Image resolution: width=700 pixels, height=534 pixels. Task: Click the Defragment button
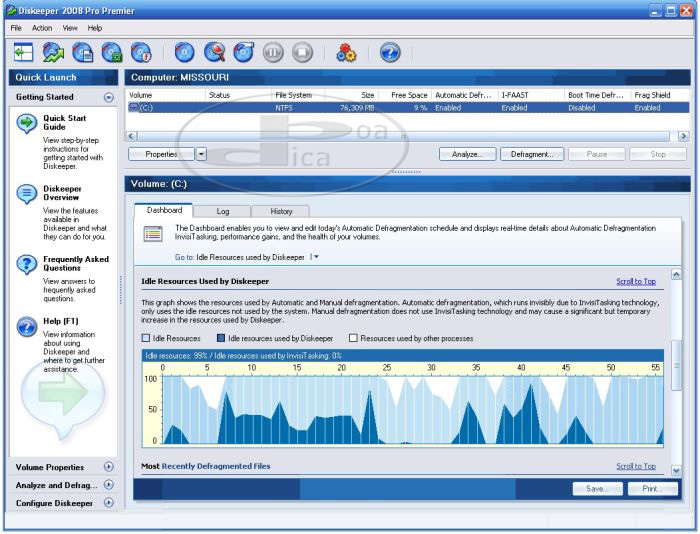[531, 154]
